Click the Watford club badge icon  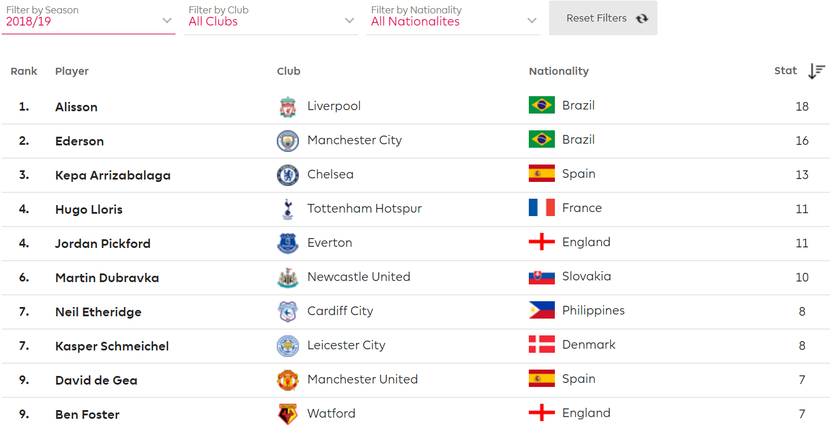[288, 414]
